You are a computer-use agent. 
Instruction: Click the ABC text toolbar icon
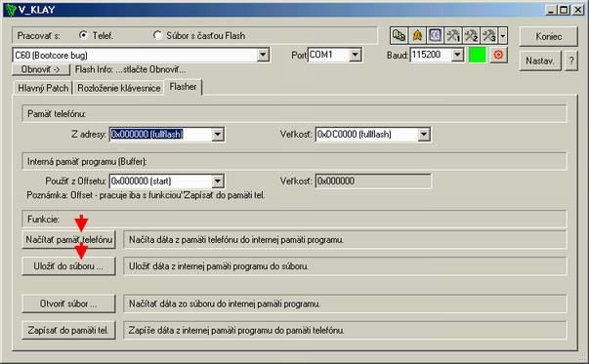399,36
